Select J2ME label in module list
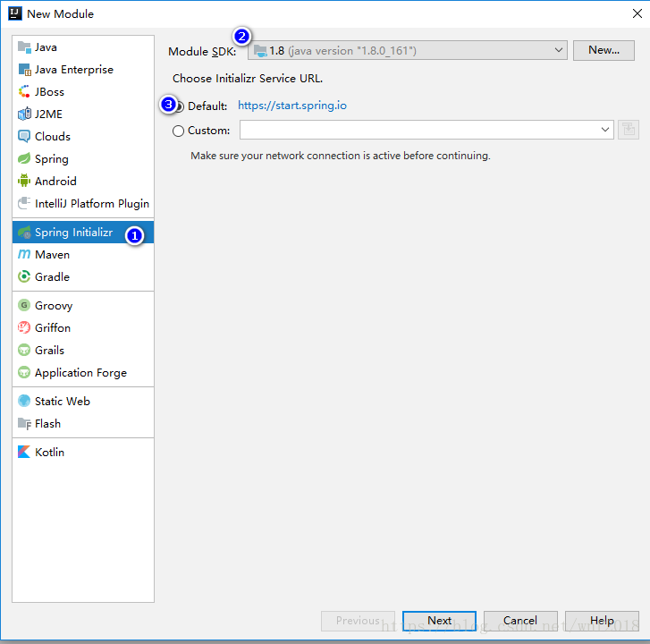 pyautogui.click(x=48, y=114)
